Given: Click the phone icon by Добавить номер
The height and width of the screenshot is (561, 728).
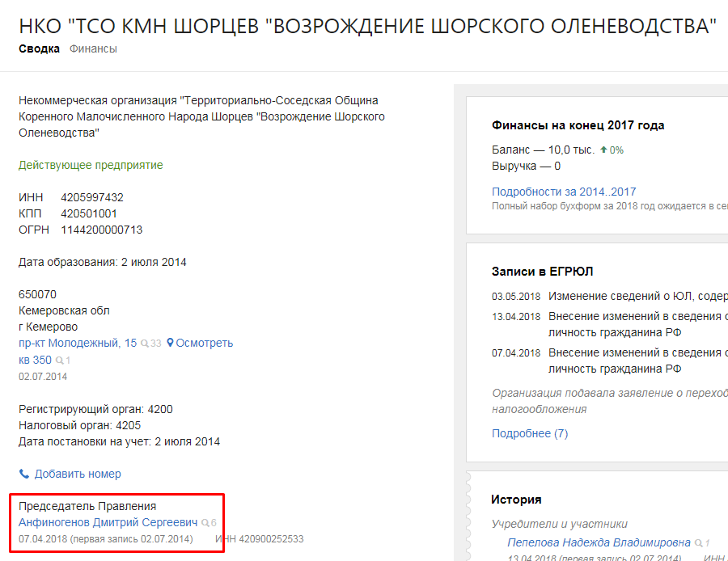Looking at the screenshot, I should [x=23, y=474].
